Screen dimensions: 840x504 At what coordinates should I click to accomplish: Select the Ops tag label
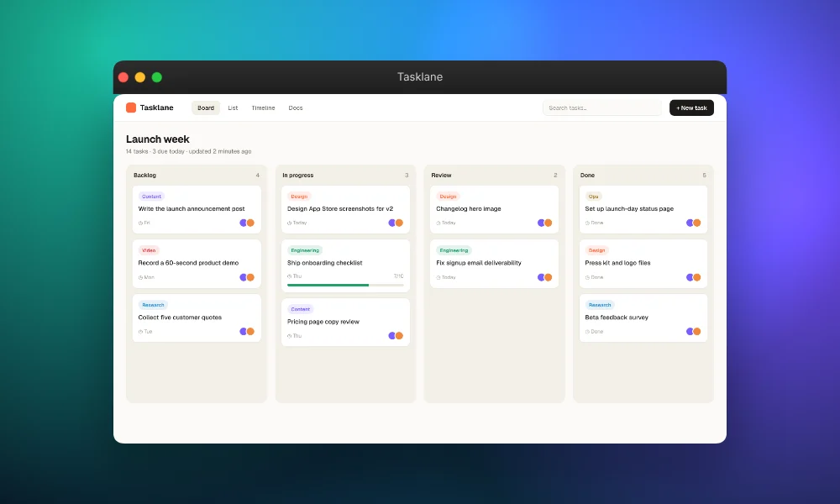click(x=594, y=197)
